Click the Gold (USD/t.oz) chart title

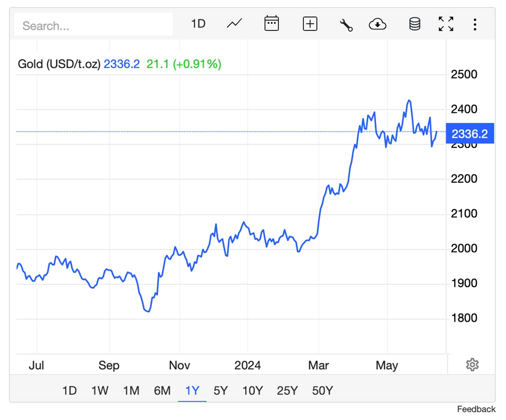(x=59, y=64)
